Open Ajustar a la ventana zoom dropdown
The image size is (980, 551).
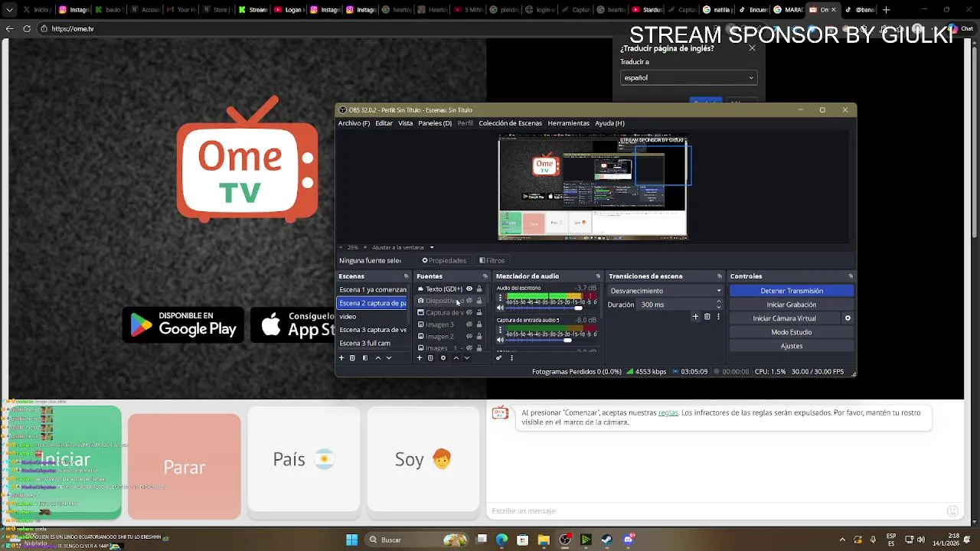(x=403, y=247)
